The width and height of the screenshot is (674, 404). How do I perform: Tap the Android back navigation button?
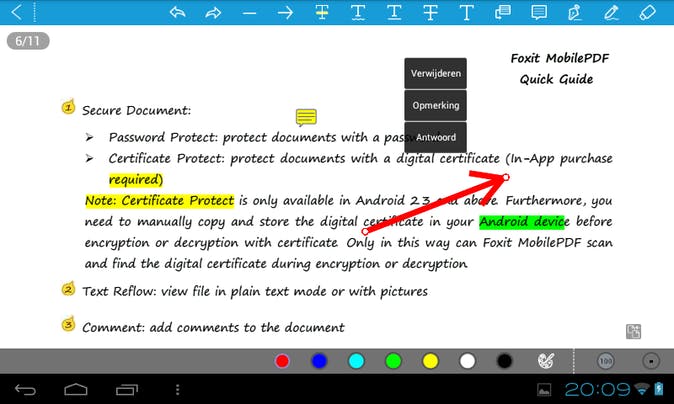tap(25, 390)
